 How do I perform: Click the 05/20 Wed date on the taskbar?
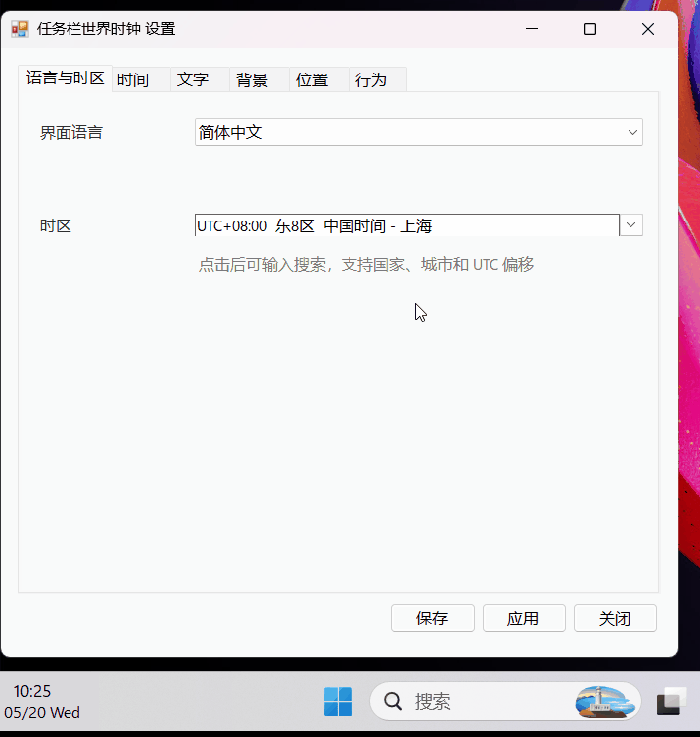point(43,712)
